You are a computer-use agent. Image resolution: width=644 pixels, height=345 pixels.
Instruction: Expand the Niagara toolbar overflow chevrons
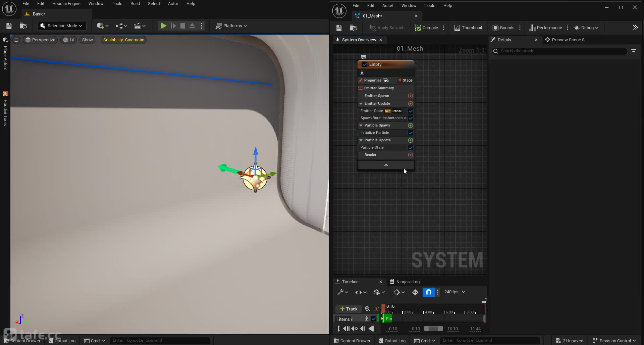[x=635, y=28]
